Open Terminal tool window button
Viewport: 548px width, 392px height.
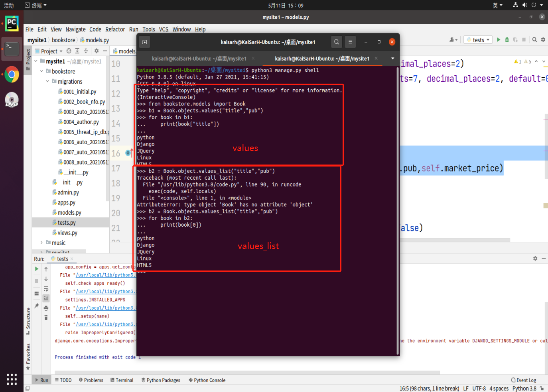tap(122, 380)
